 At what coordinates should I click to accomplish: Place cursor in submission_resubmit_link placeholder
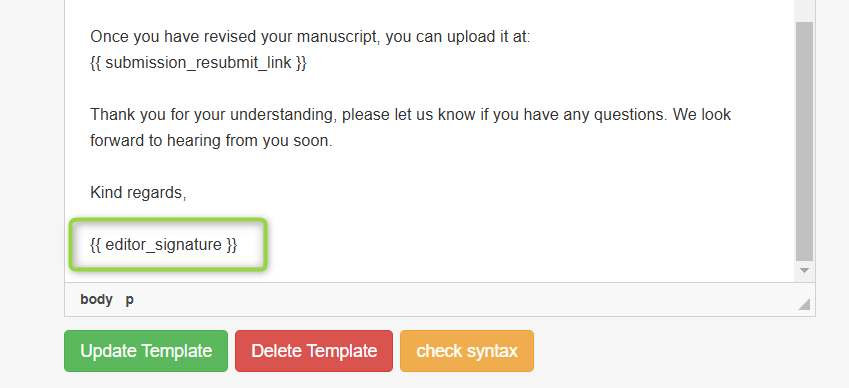pyautogui.click(x=198, y=63)
